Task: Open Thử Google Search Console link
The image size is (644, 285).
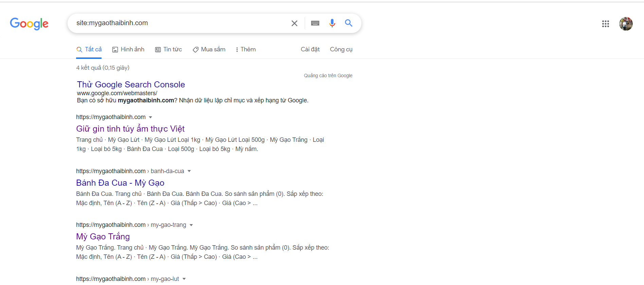Action: click(131, 85)
